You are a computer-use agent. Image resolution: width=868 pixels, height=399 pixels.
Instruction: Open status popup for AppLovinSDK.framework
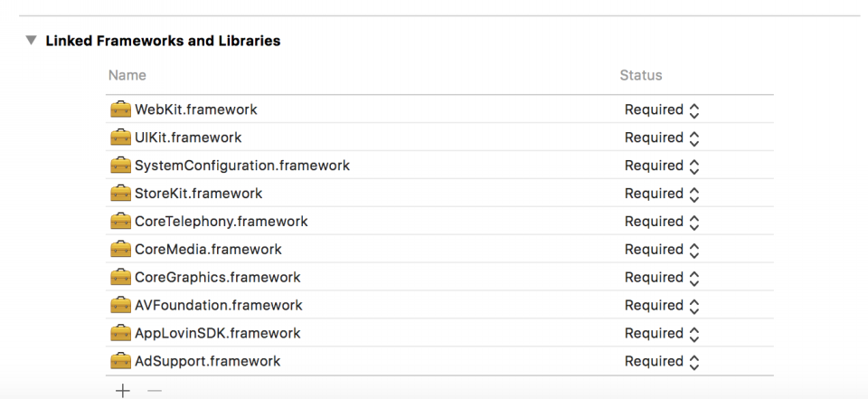tap(662, 333)
